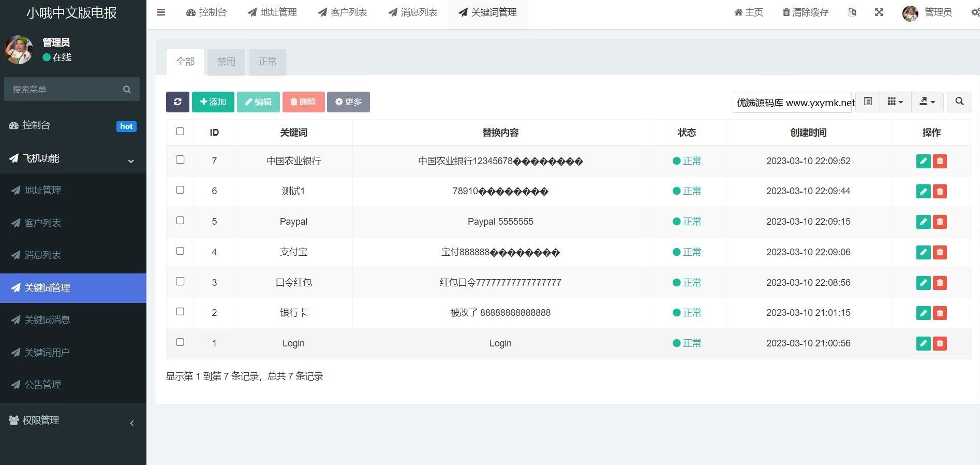Open 客户列表 in sidebar
The image size is (980, 465).
73,223
